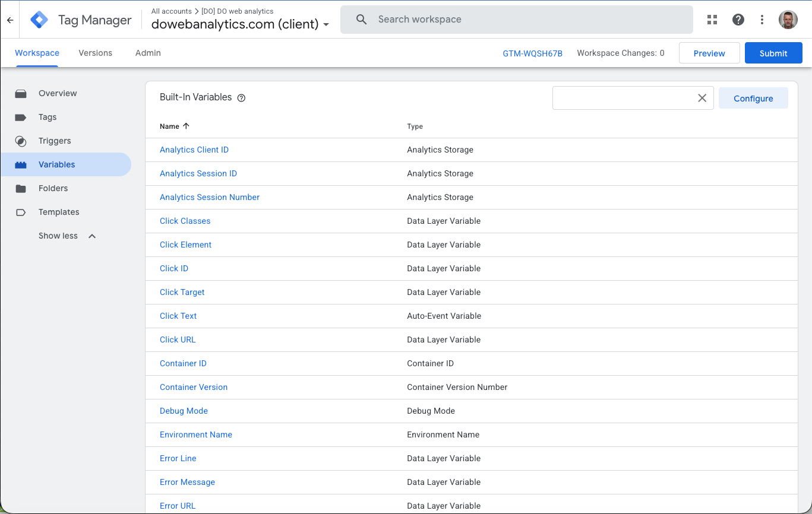Click Built-In Variables help icon

click(x=241, y=98)
